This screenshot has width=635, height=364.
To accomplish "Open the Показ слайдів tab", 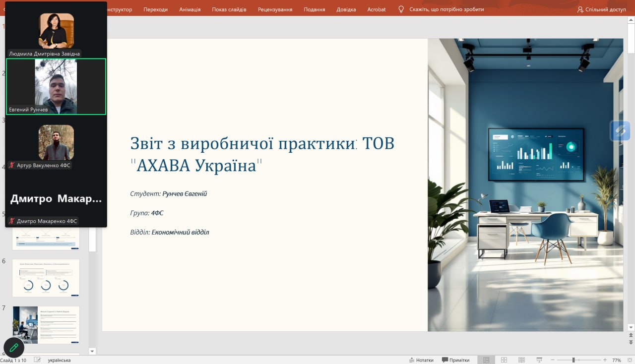I will click(229, 9).
